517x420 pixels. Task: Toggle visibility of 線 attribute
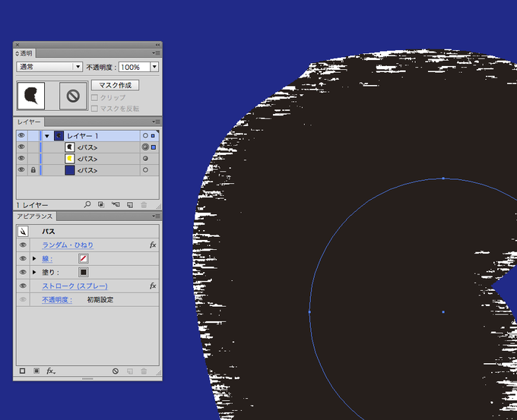point(23,258)
